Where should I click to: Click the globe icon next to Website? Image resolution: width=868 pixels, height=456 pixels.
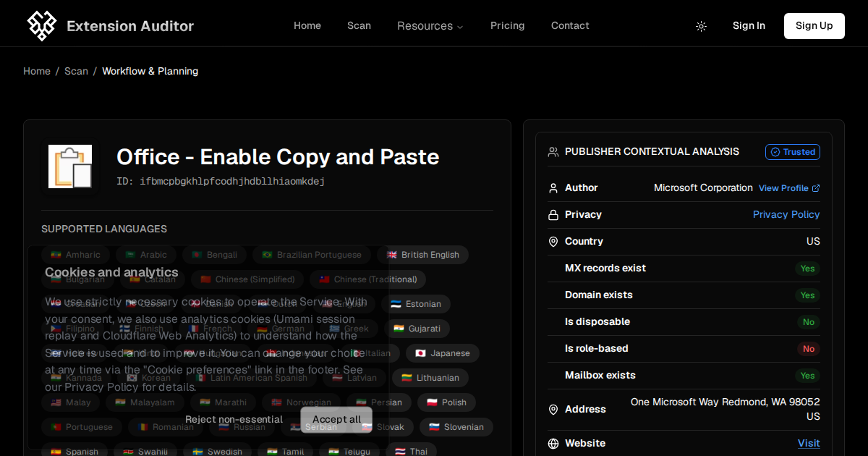(x=553, y=444)
